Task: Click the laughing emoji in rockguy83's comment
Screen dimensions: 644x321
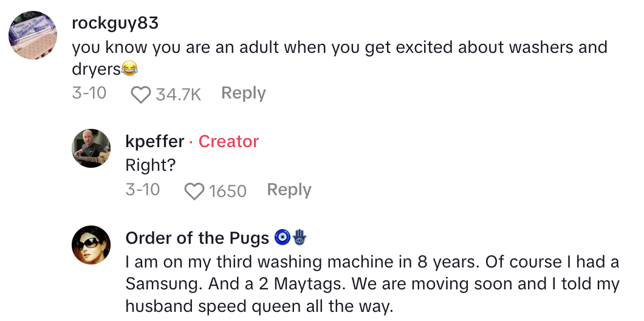Action: click(129, 70)
